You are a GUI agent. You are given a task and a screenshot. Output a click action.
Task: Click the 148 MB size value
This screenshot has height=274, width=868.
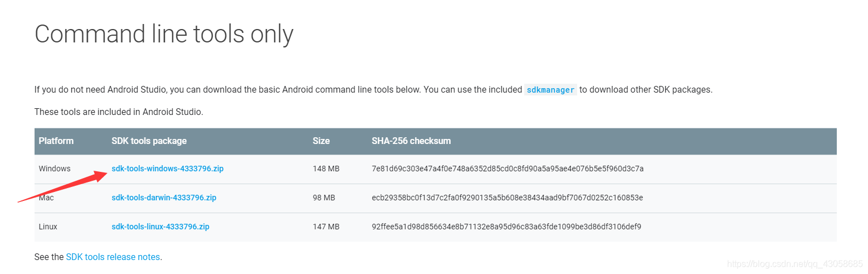coord(326,169)
